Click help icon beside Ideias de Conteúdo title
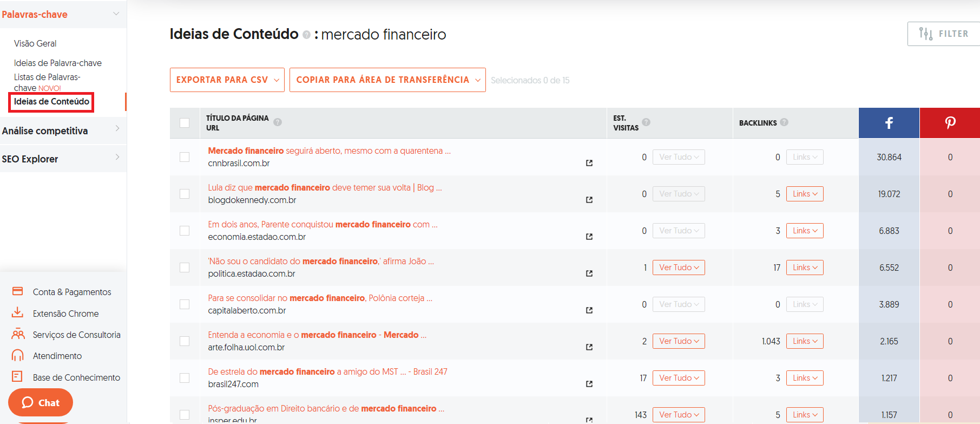Screen dimensions: 980x424 coord(307,35)
